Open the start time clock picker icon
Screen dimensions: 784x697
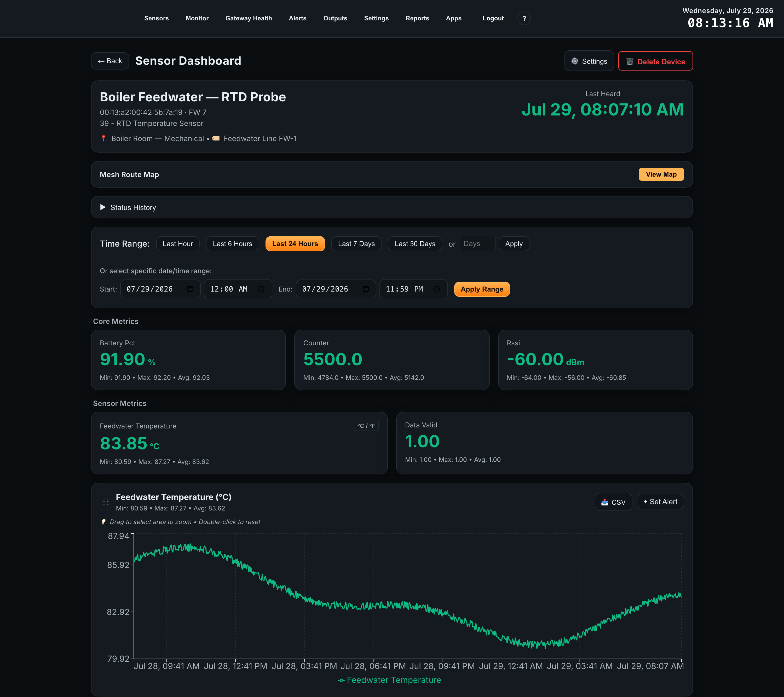click(x=261, y=289)
